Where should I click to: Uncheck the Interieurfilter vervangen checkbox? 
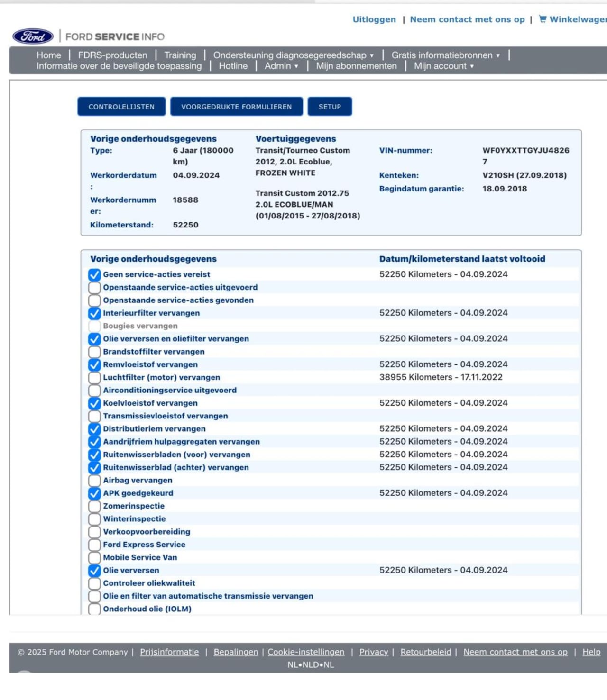point(94,313)
